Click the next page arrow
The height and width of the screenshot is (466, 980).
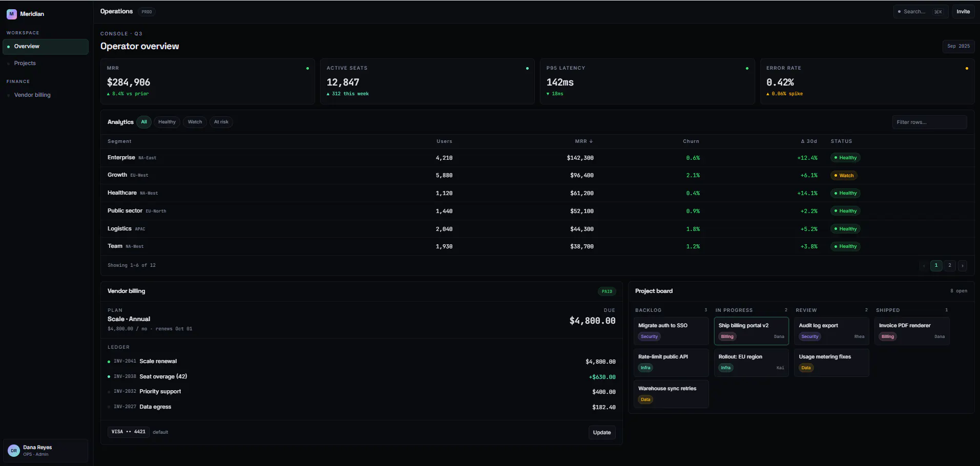[x=963, y=266]
